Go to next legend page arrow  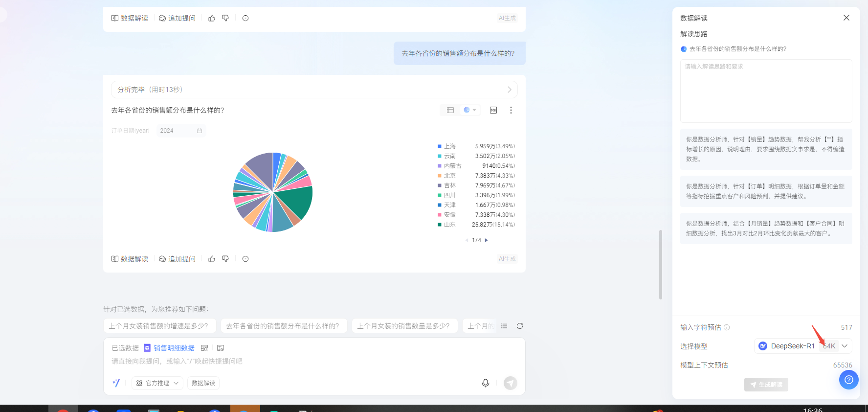coord(486,240)
